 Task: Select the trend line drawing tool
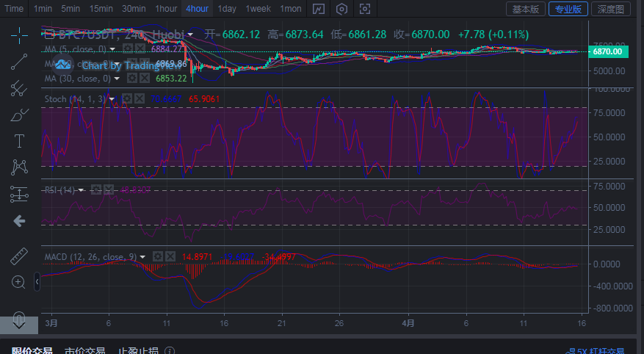19,62
